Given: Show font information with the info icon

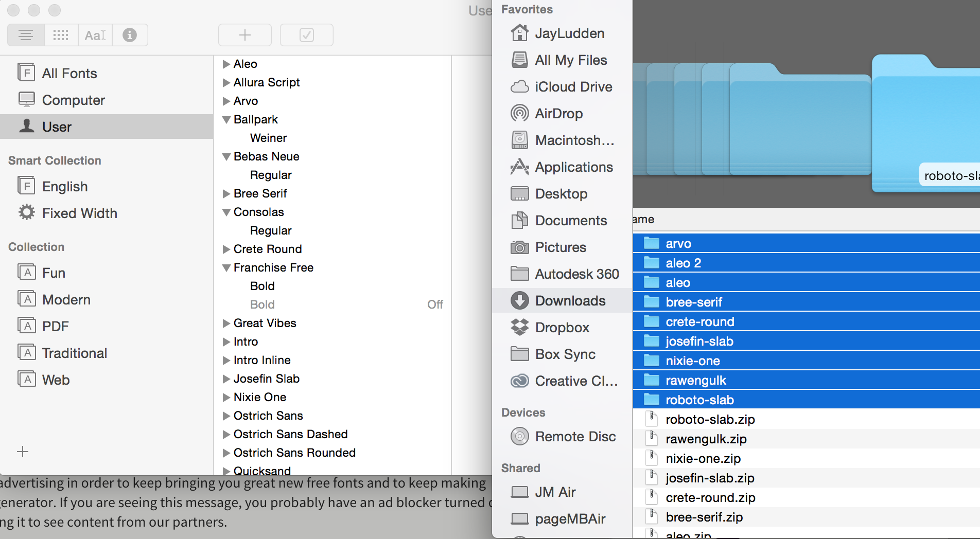Looking at the screenshot, I should [x=130, y=35].
